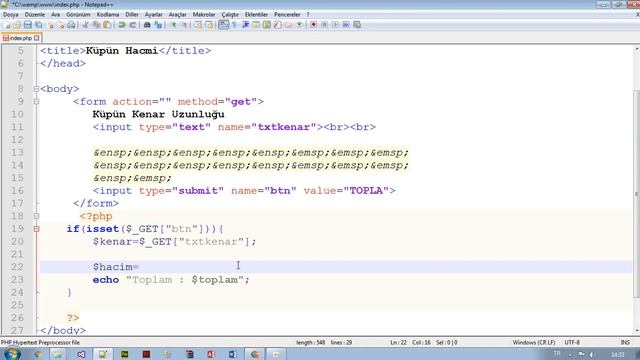Open the Eklentiler menu

coord(256,15)
